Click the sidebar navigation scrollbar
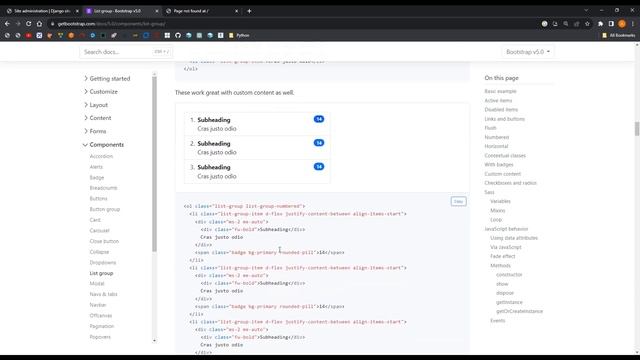640x360 pixels. (x=154, y=163)
